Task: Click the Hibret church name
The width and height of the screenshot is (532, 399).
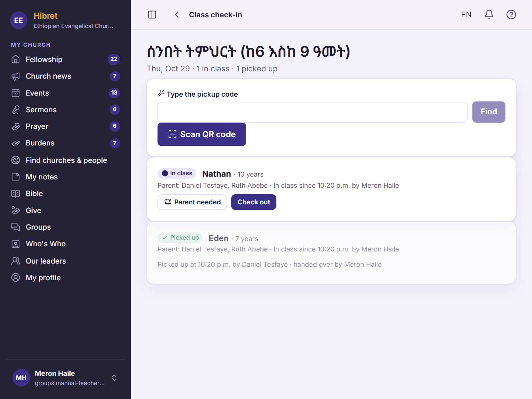Action: [46, 16]
